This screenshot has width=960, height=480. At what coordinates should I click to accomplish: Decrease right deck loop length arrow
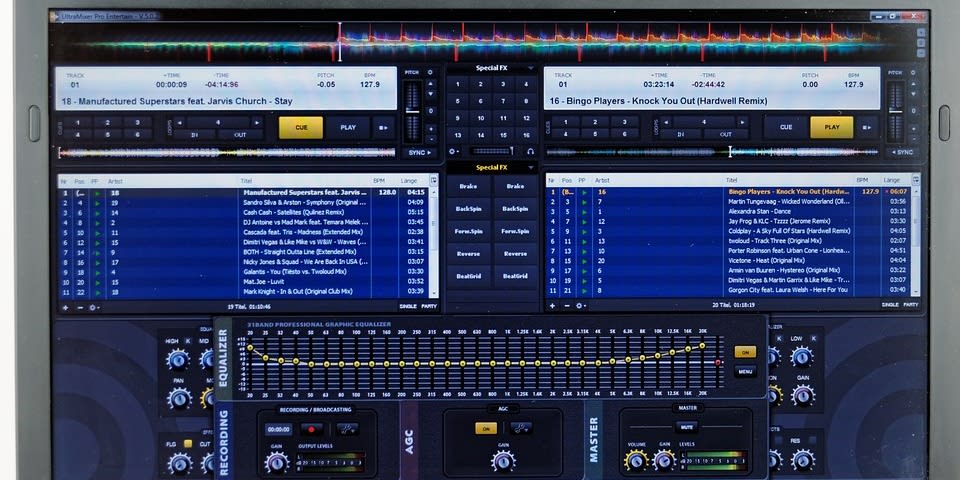[x=666, y=122]
